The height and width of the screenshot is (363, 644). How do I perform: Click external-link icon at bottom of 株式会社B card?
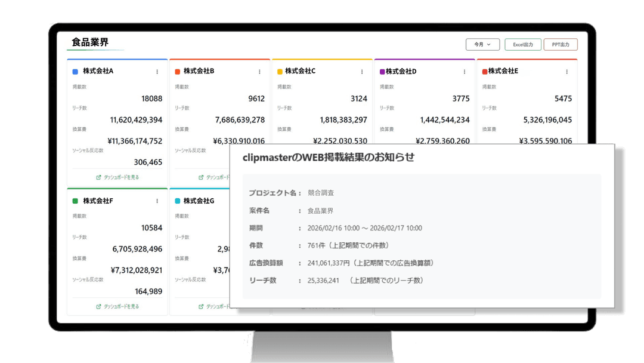click(201, 177)
